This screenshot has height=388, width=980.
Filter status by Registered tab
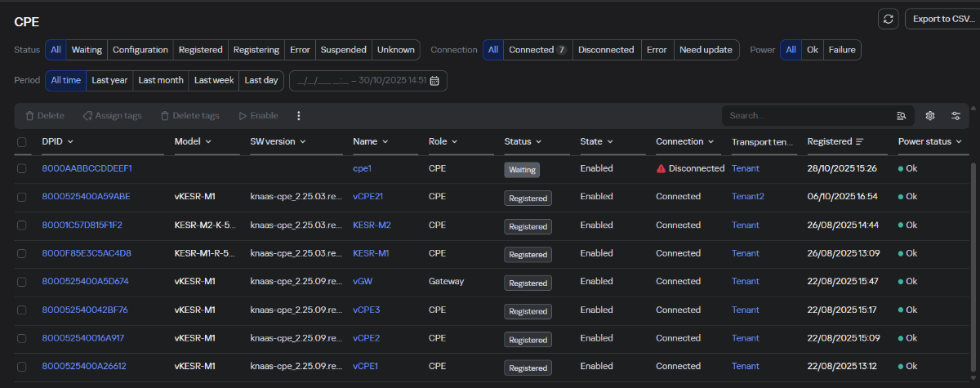click(x=200, y=50)
